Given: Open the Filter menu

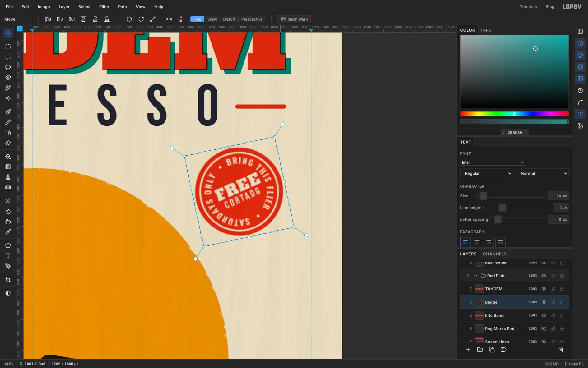Looking at the screenshot, I should pyautogui.click(x=104, y=7).
